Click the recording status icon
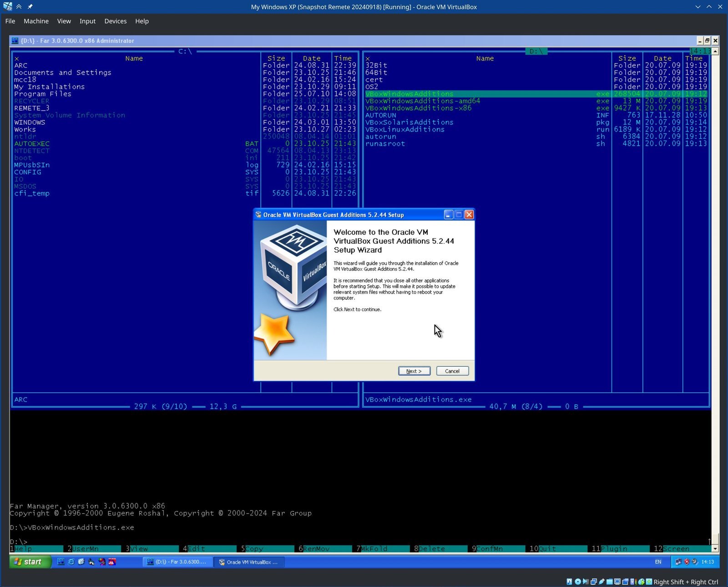This screenshot has width=728, height=587. tap(625, 582)
